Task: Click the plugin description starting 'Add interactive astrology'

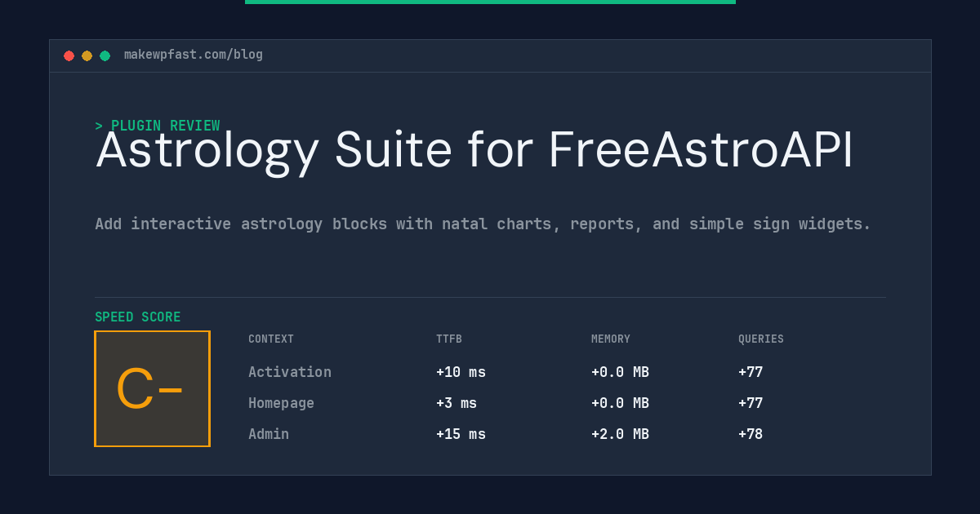Action: click(483, 224)
